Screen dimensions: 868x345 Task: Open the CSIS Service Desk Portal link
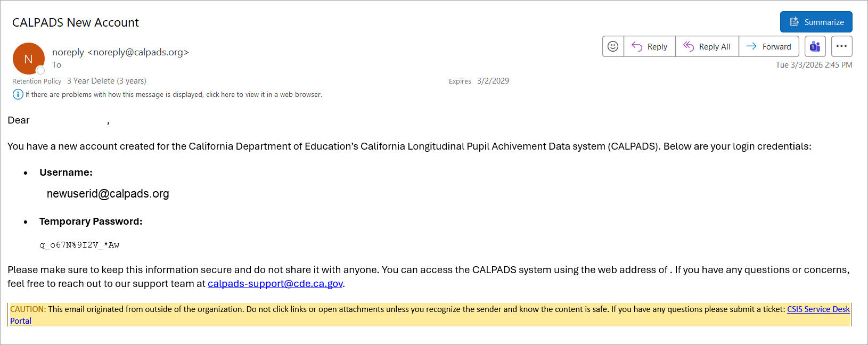818,309
